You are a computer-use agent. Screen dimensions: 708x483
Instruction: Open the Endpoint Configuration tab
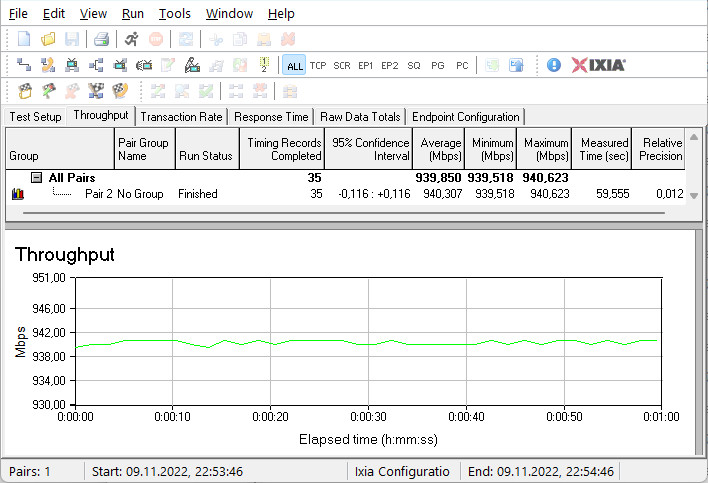point(466,117)
